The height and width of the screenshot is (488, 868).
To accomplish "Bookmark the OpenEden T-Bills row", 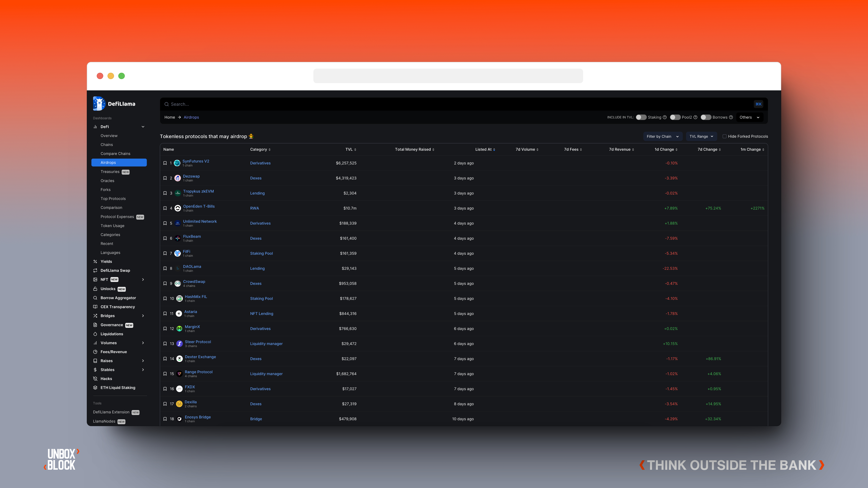I will pyautogui.click(x=165, y=208).
